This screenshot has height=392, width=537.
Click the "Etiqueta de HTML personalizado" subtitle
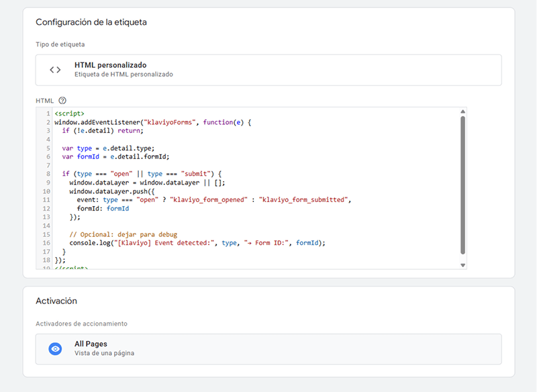(x=124, y=75)
